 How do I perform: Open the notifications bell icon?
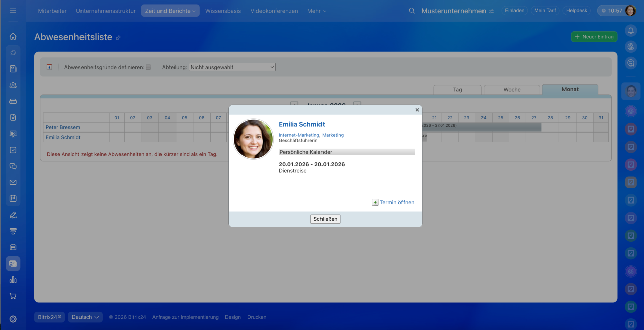pos(631,31)
